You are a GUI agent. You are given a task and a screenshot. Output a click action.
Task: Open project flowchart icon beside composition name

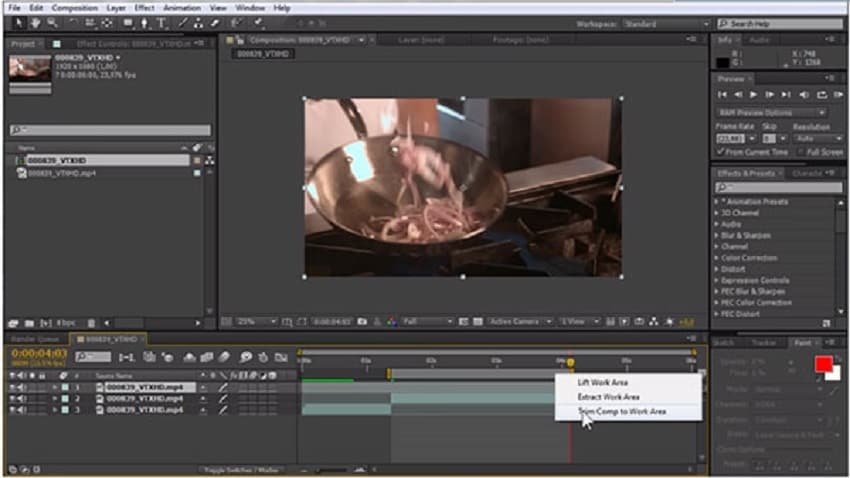click(209, 160)
